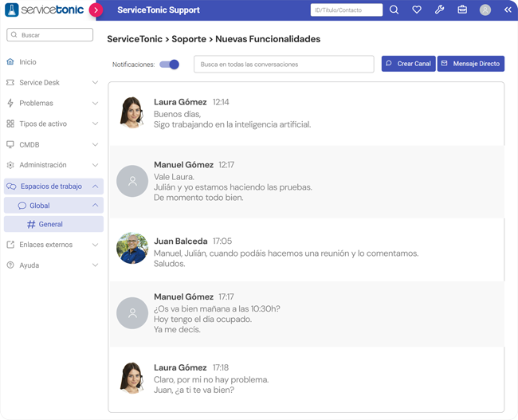This screenshot has height=420, width=518.
Task: Click the Enlaces externos link icon
Action: (10, 245)
